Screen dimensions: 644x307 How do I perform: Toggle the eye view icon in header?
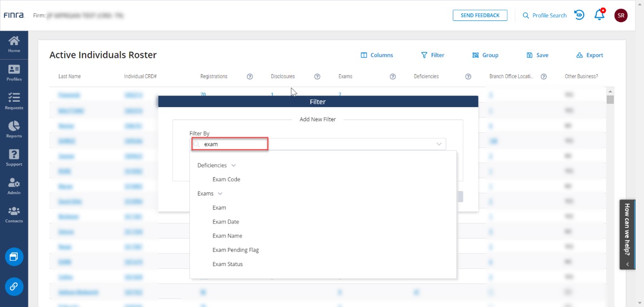(579, 15)
